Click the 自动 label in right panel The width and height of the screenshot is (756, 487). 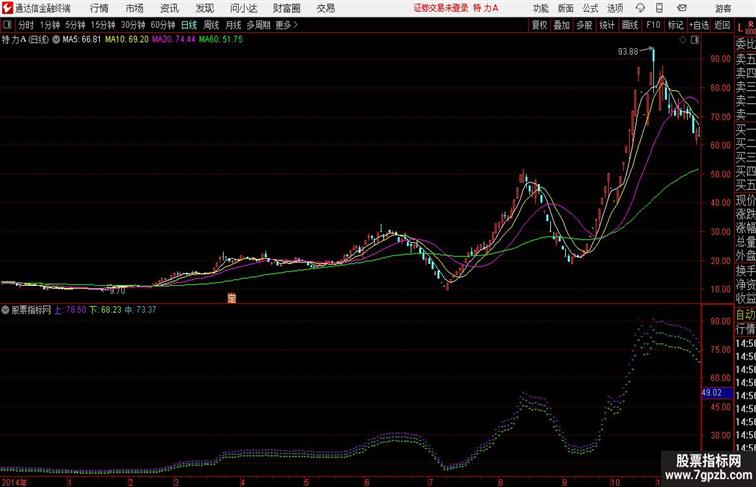[x=745, y=315]
